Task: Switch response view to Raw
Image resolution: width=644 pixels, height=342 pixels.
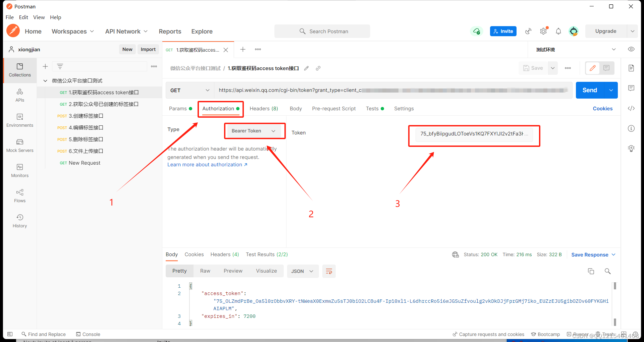Action: coord(205,271)
